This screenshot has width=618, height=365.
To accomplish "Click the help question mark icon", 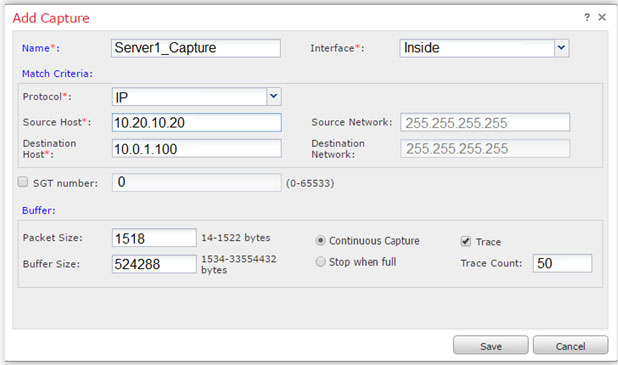I will (x=587, y=17).
